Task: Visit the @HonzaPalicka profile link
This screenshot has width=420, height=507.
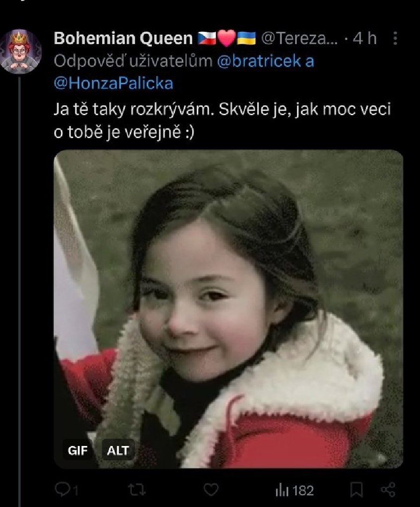Action: (113, 83)
